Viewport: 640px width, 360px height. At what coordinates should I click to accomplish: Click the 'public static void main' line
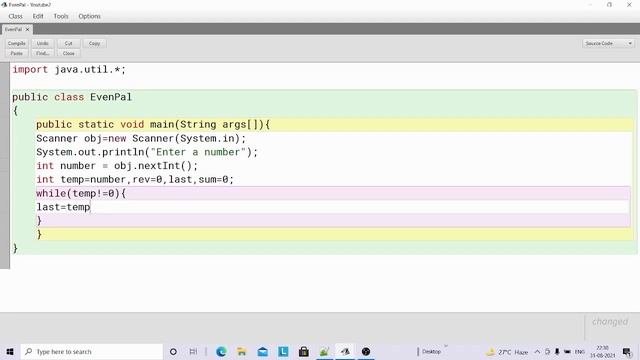(153, 124)
